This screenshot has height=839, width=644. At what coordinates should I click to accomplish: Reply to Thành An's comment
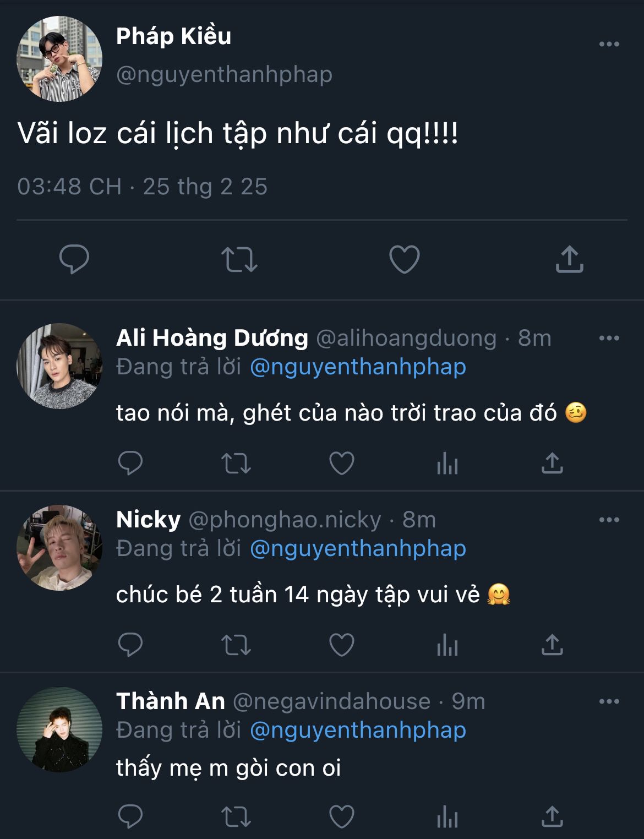point(130,816)
